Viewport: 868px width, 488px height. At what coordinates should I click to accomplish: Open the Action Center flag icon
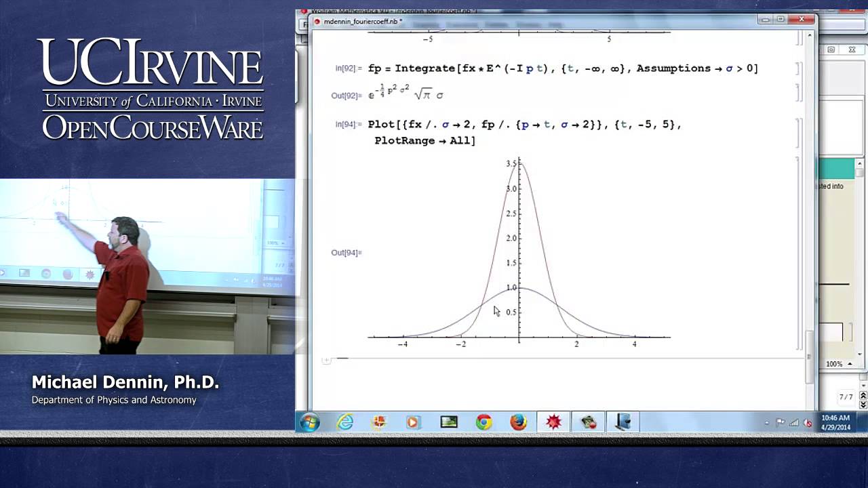point(781,423)
